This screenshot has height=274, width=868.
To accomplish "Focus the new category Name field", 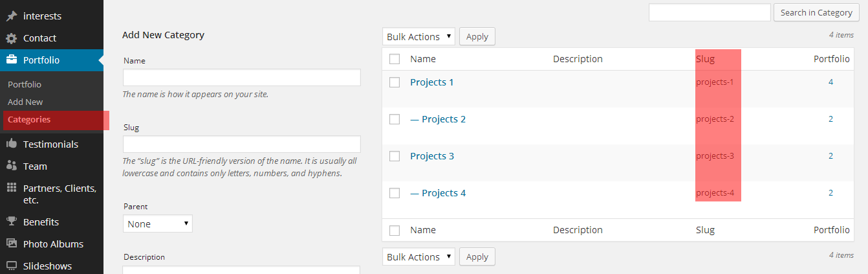I will pyautogui.click(x=241, y=78).
